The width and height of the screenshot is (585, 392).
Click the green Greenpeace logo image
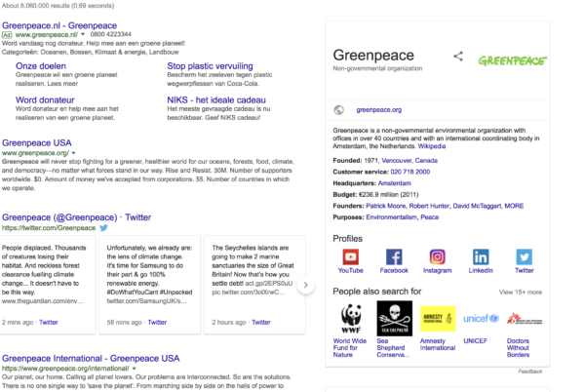coord(512,60)
